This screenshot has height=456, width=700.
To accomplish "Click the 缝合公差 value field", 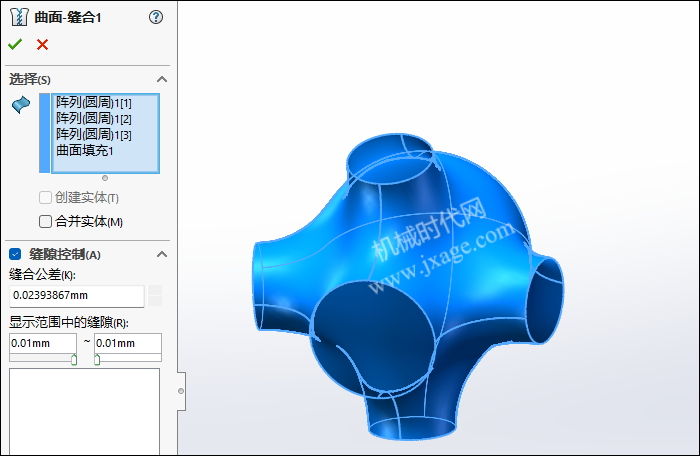I will point(77,296).
